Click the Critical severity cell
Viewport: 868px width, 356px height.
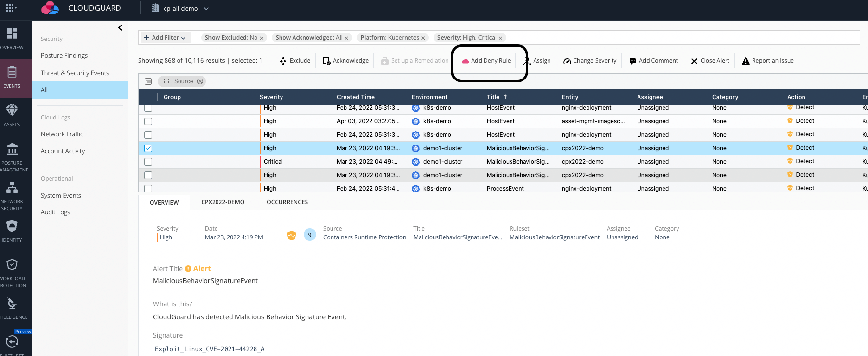pyautogui.click(x=273, y=162)
